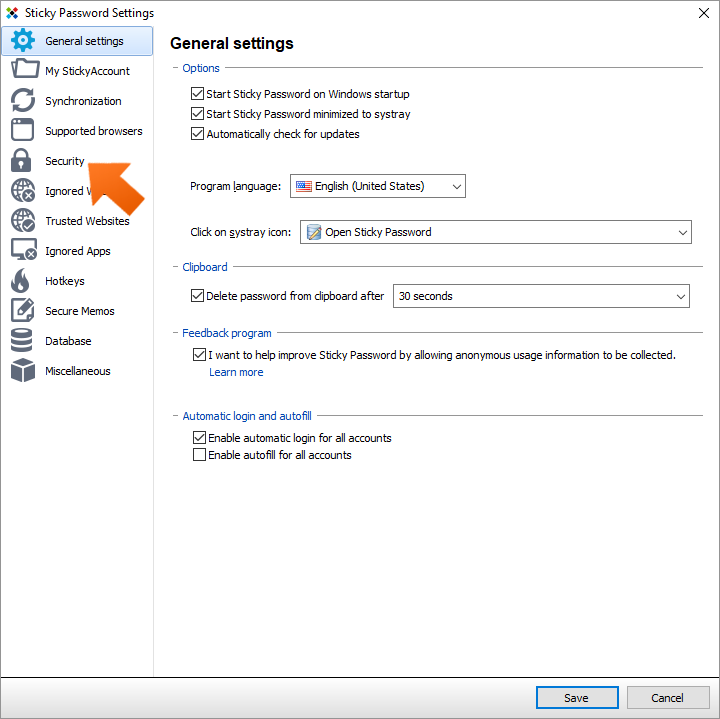Close the Sticky Password Settings window

pos(703,13)
